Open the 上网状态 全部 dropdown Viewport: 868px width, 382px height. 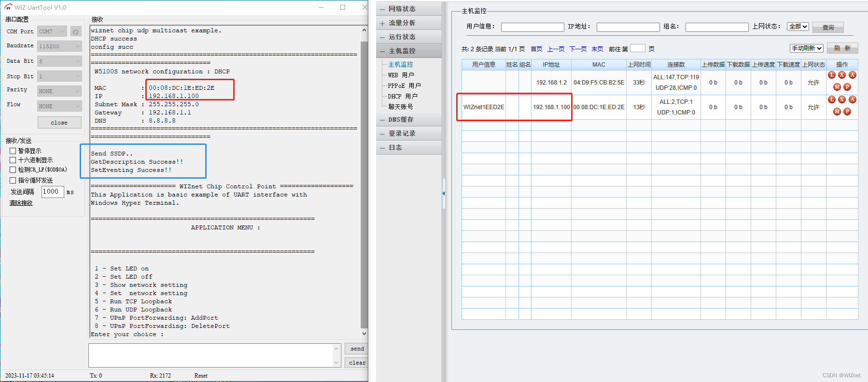pos(798,27)
